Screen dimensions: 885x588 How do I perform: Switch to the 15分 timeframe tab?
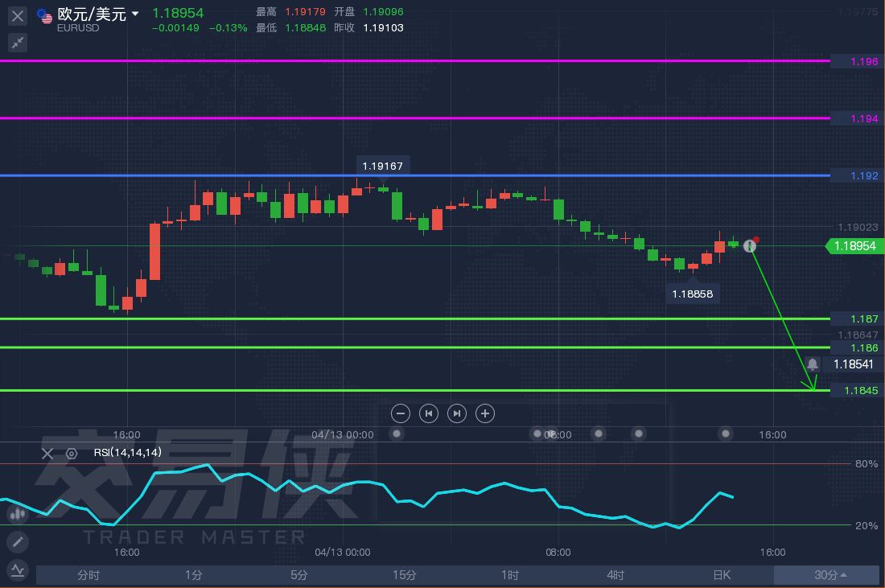[x=405, y=575]
